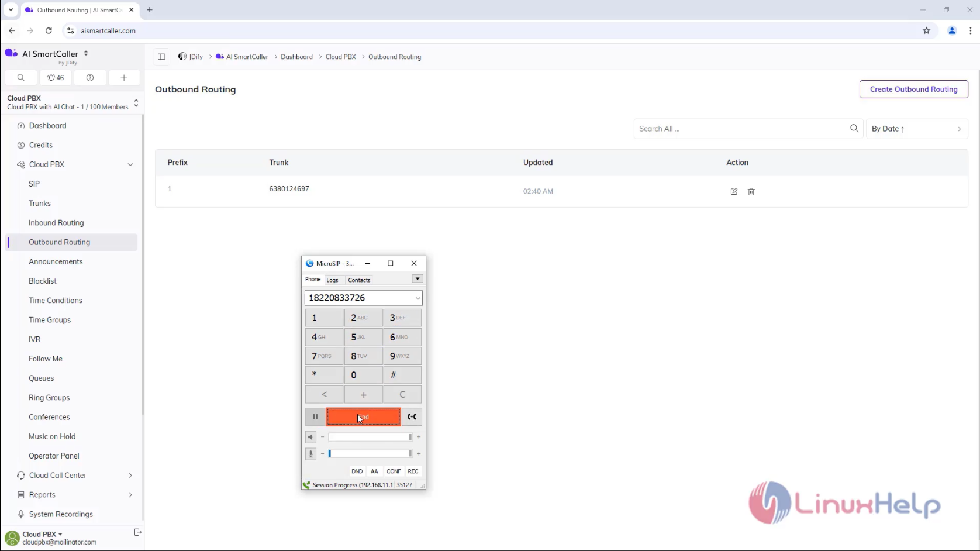
Task: Open the browser tab list chevron
Action: pos(11,10)
